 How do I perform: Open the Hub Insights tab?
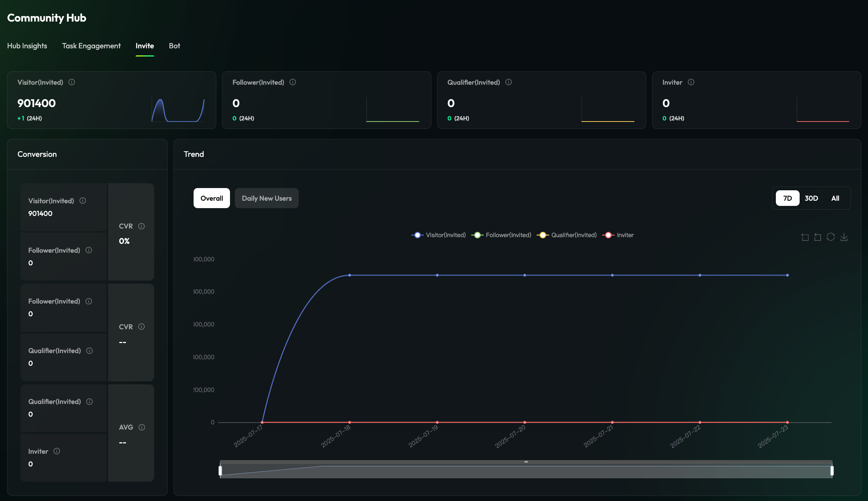point(27,46)
